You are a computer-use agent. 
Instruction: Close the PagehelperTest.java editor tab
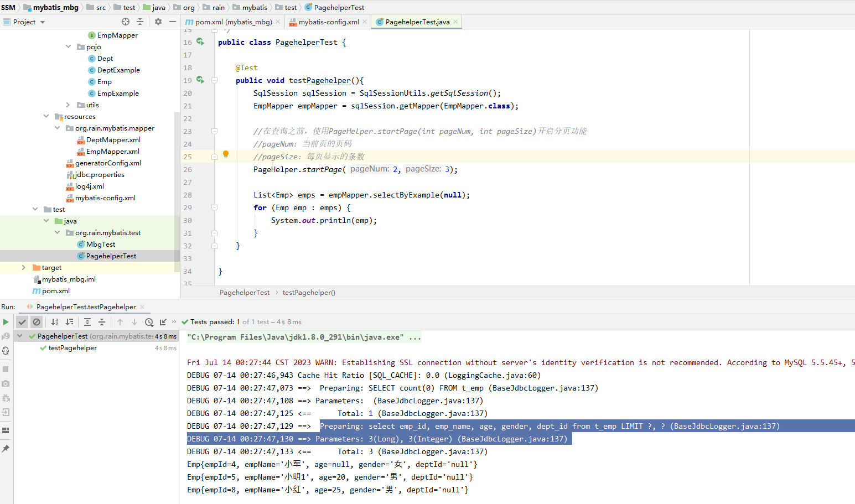click(x=455, y=22)
